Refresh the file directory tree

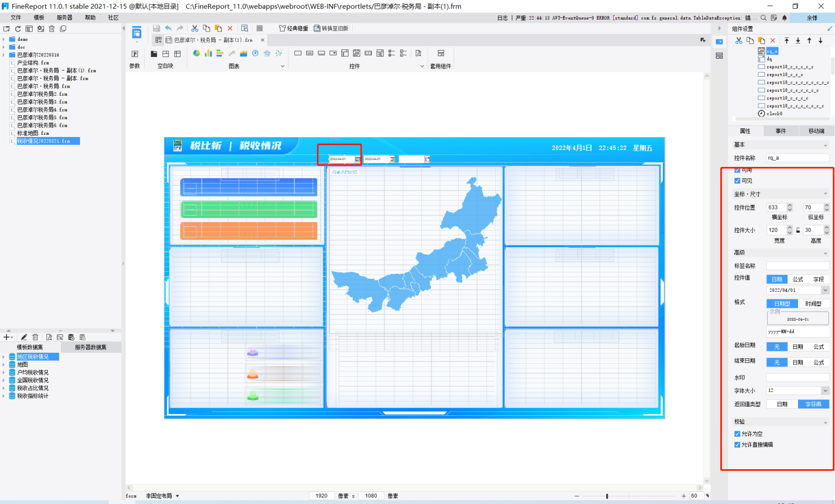tap(18, 29)
